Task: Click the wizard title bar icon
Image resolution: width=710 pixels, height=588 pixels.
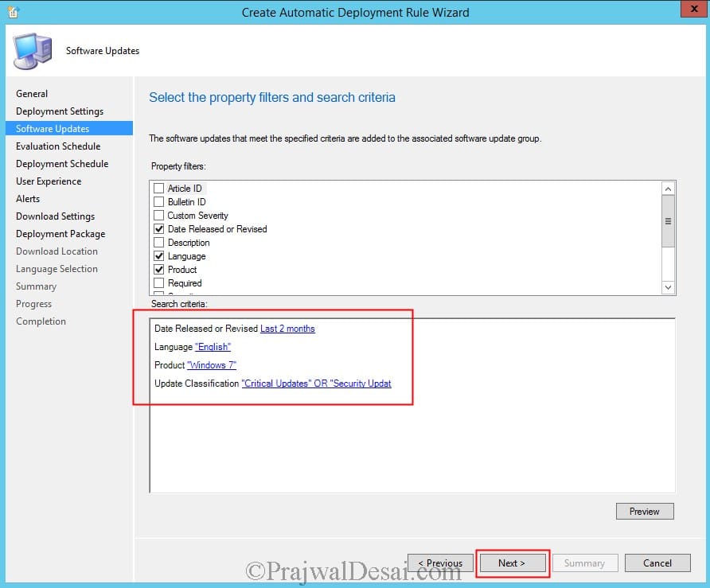Action: [13, 12]
